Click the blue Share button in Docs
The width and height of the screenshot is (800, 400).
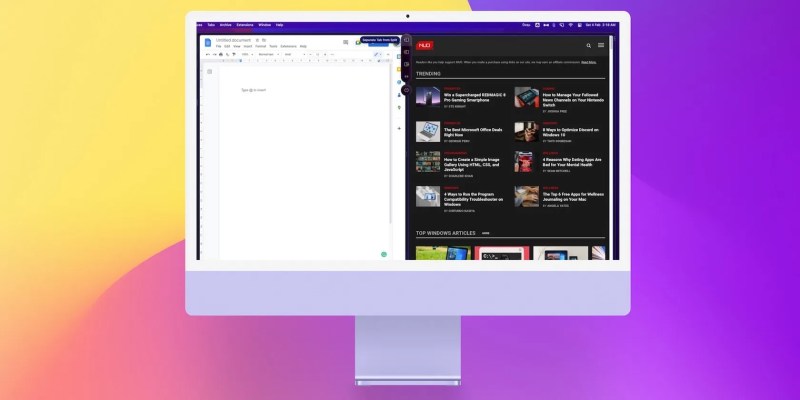[379, 44]
